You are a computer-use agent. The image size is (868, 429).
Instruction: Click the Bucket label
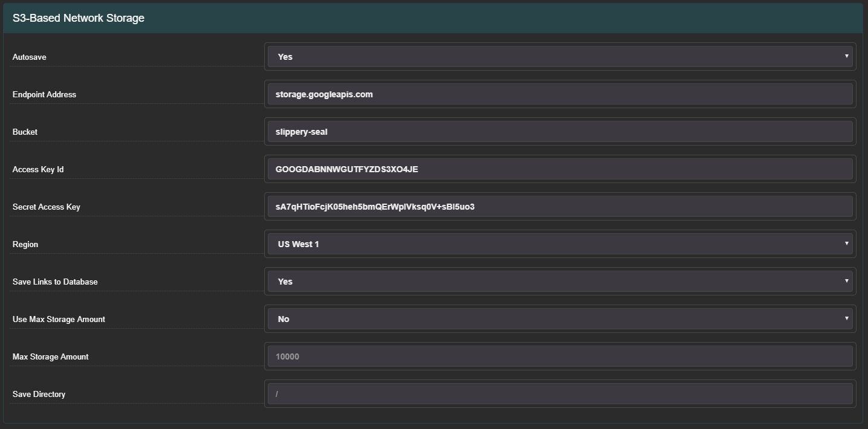click(x=25, y=132)
